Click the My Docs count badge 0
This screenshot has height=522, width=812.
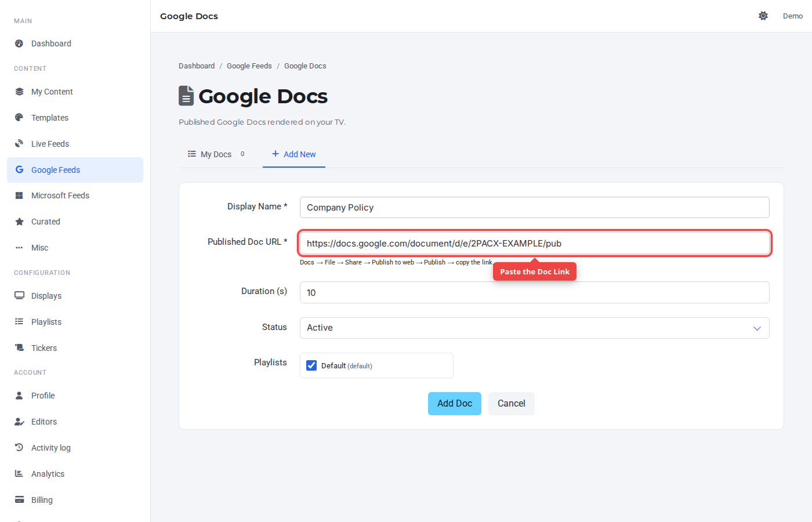tap(242, 154)
